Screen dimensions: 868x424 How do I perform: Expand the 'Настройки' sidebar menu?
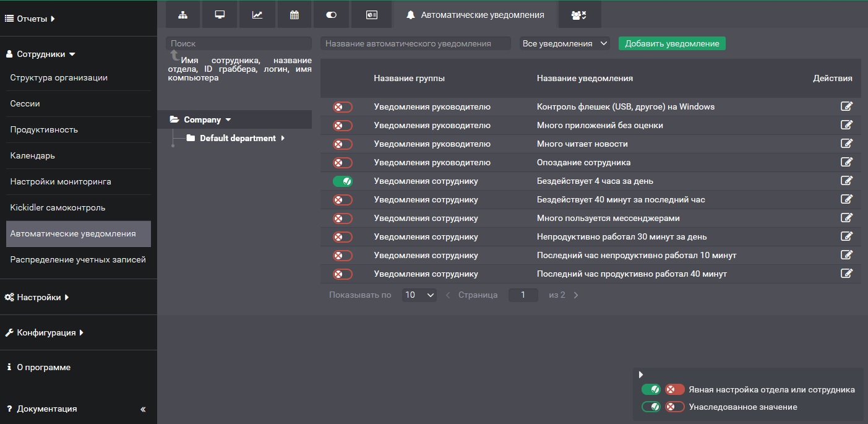click(38, 297)
